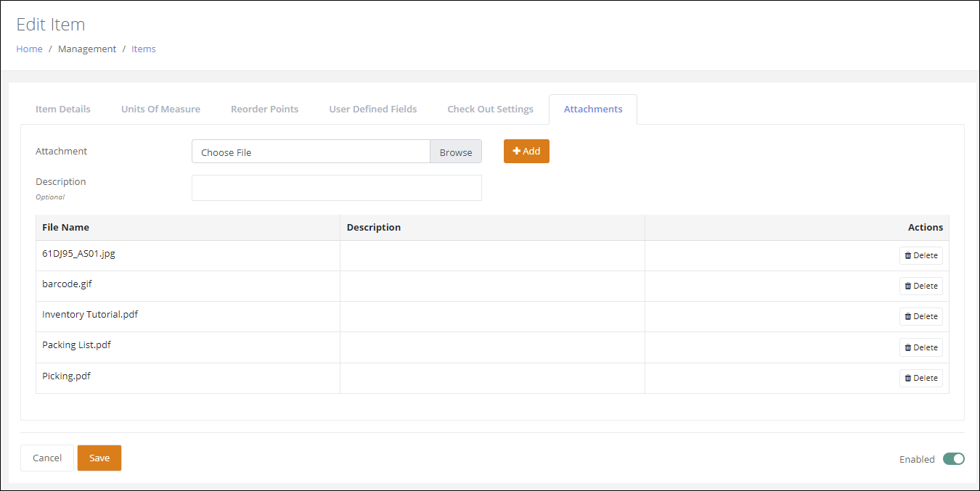Go to User Defined Fields tab
The width and height of the screenshot is (980, 491).
(373, 109)
